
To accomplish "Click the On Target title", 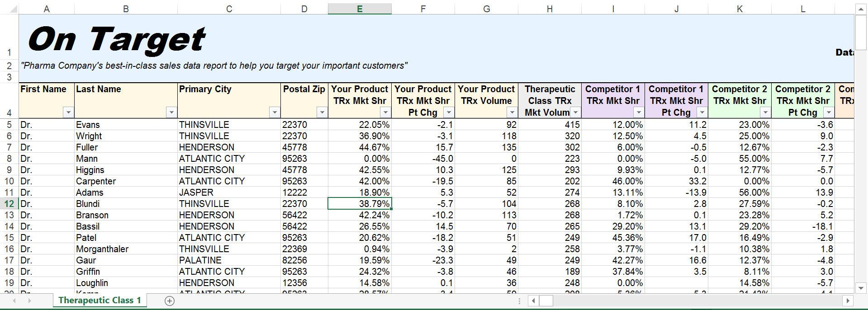I will click(117, 39).
